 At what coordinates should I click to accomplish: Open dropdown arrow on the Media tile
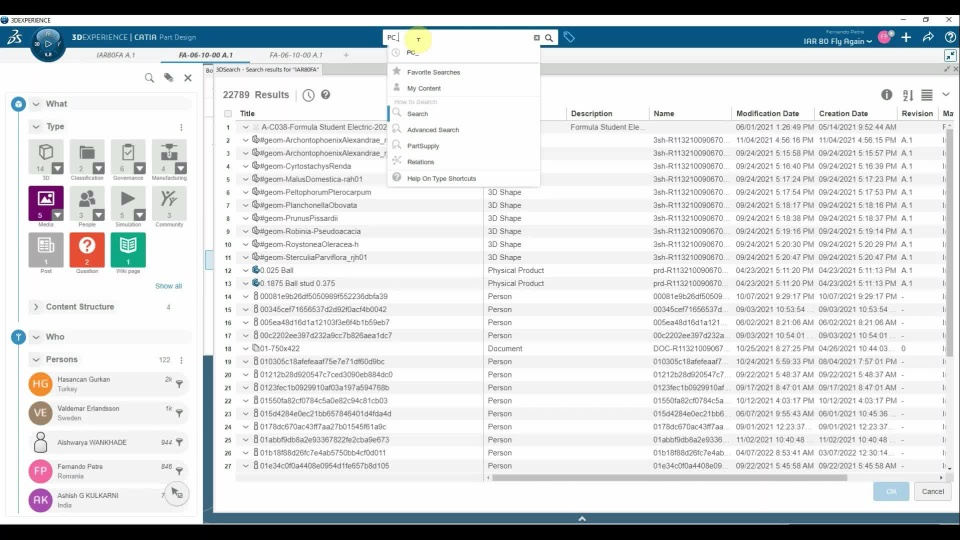tap(58, 215)
